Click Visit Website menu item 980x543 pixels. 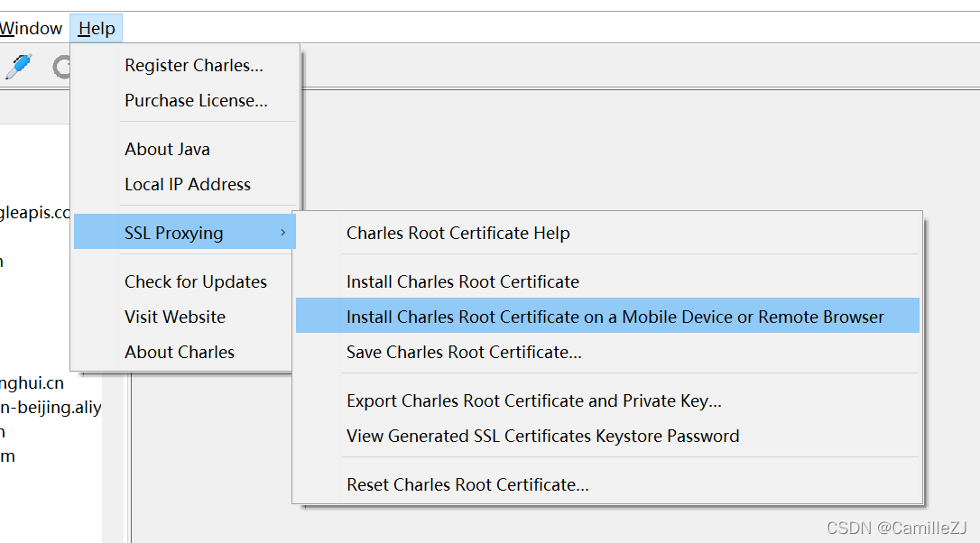coord(175,317)
